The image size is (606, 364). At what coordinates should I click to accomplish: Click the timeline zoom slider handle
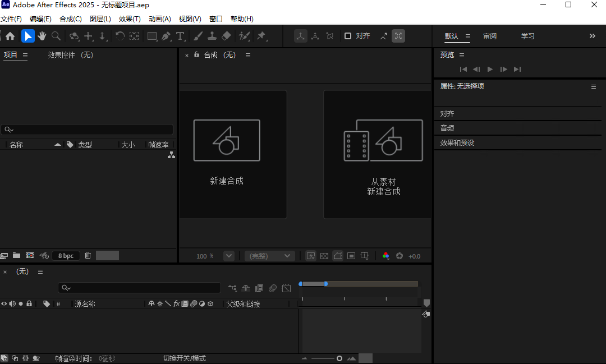pos(339,358)
